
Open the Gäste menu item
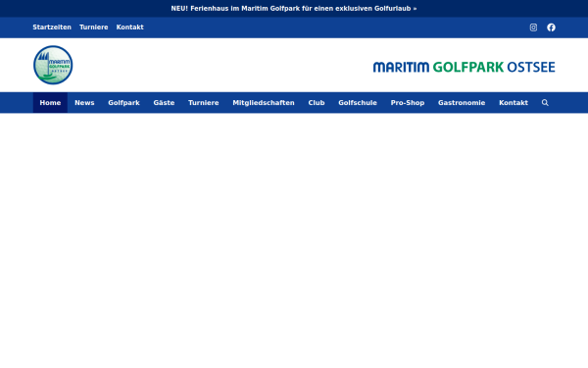164,102
